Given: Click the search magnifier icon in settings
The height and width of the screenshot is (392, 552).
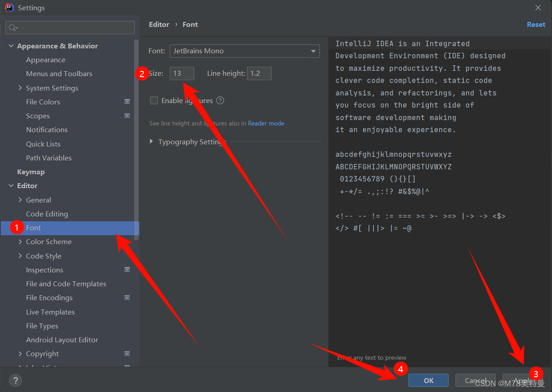Looking at the screenshot, I should 13,28.
